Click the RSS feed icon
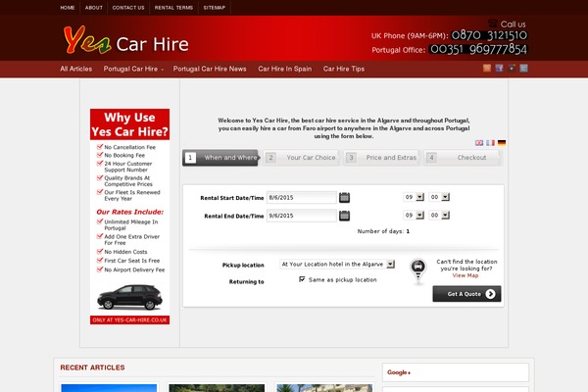Screen dimensions: 588x392 point(487,68)
